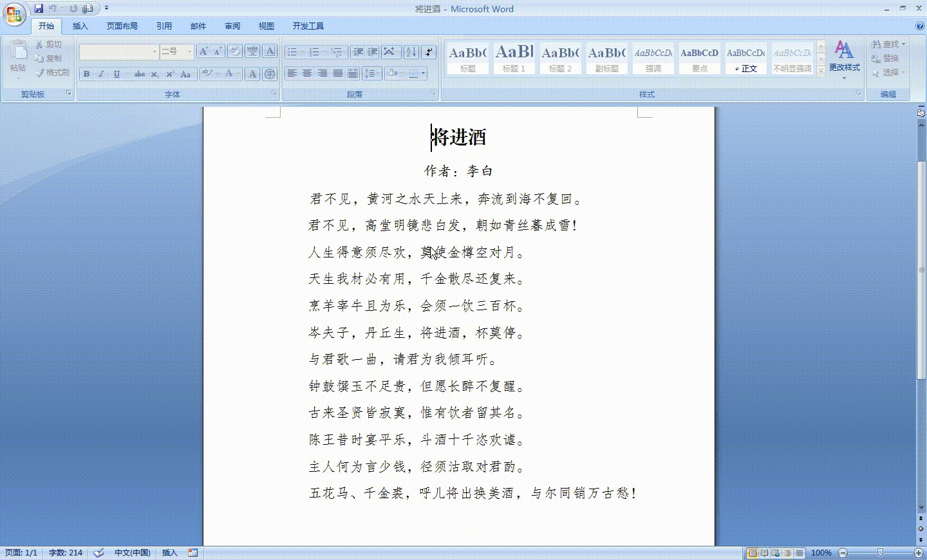927x560 pixels.
Task: Click the word count 字数: 214 in status bar
Action: click(x=65, y=552)
